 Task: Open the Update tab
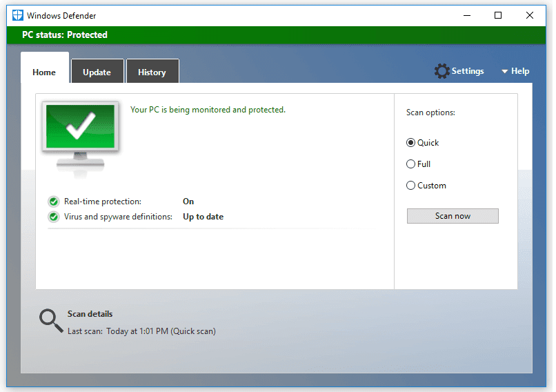coord(97,71)
